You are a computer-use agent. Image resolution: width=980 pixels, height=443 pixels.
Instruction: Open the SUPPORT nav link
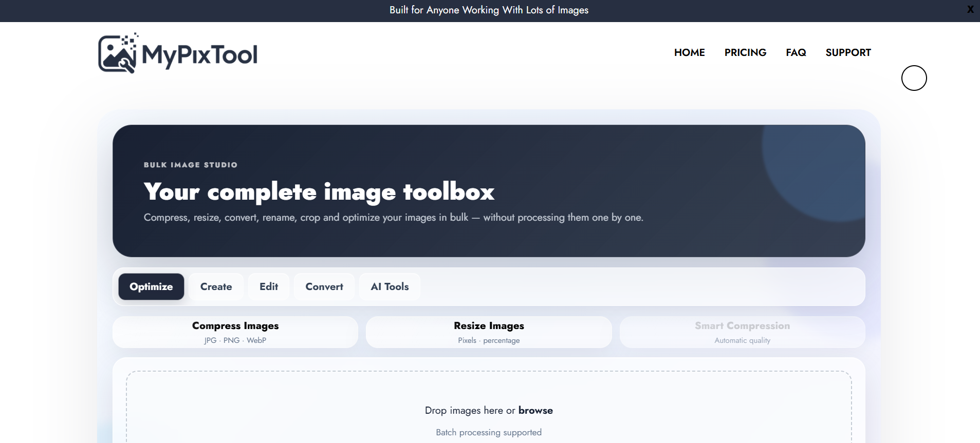848,52
